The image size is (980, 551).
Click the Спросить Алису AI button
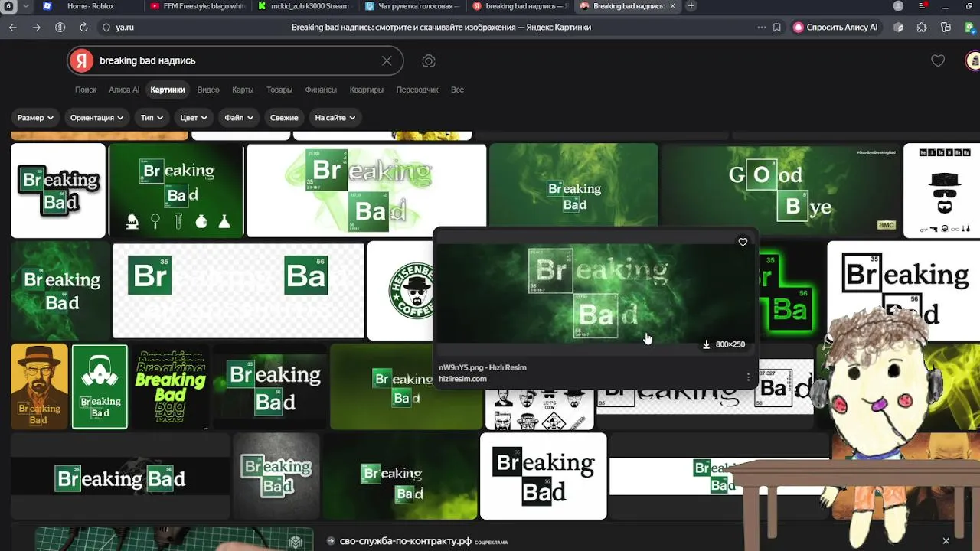point(836,28)
